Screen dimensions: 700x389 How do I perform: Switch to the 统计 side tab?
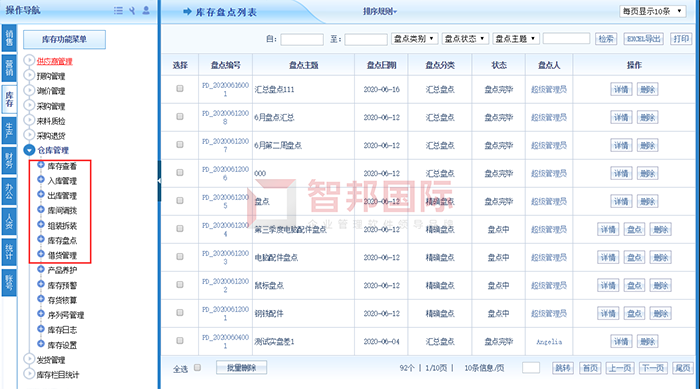tap(9, 252)
